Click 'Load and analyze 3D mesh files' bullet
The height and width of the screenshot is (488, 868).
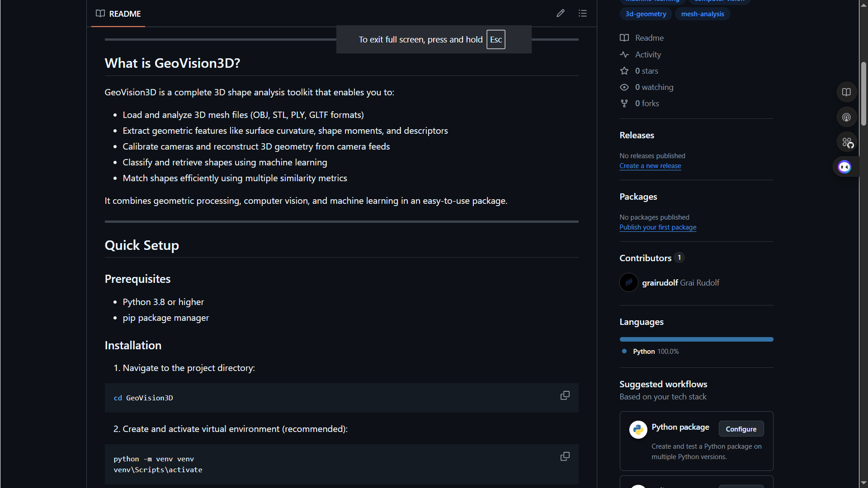pos(243,115)
